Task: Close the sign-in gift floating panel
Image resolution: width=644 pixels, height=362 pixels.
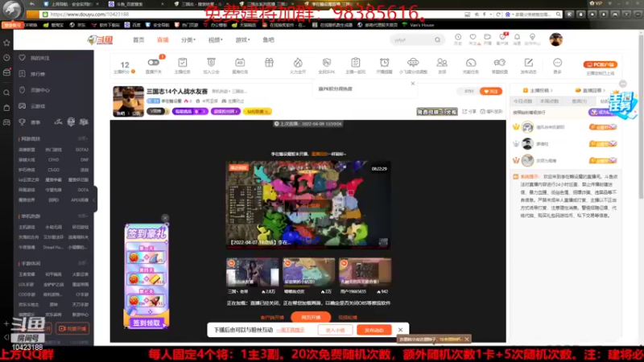Action: tap(165, 218)
